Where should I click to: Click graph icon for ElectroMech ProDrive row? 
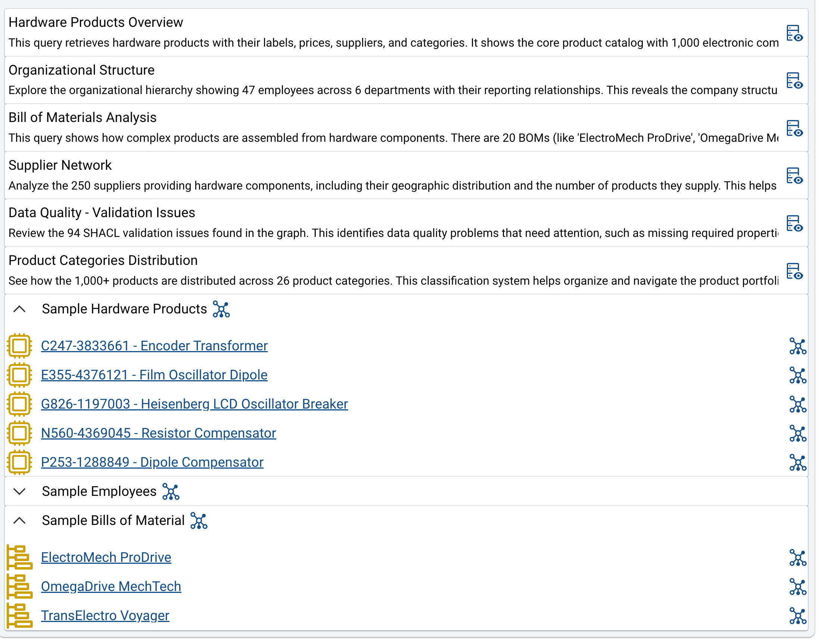[797, 558]
